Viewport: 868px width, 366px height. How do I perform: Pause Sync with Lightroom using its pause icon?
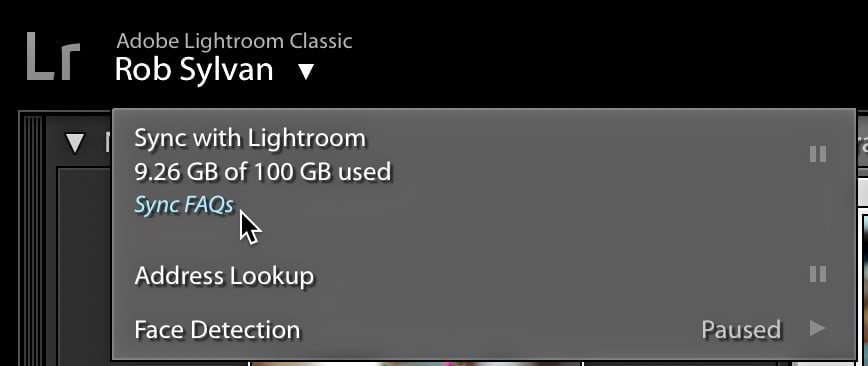point(818,154)
